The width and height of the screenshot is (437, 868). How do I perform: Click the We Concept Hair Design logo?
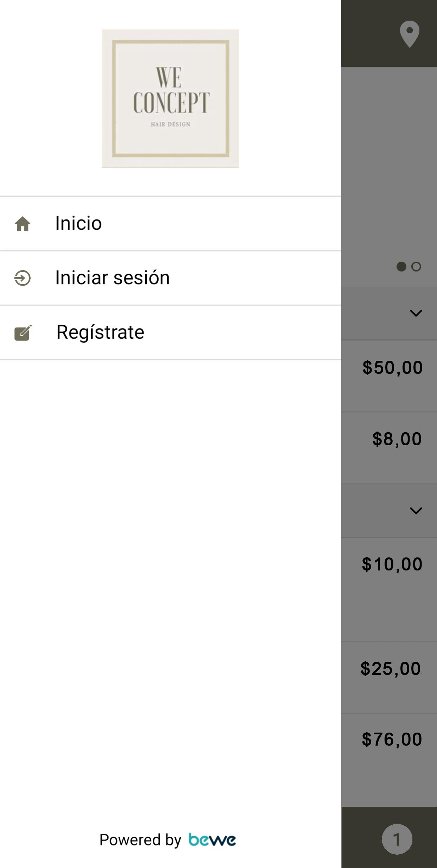tap(171, 98)
